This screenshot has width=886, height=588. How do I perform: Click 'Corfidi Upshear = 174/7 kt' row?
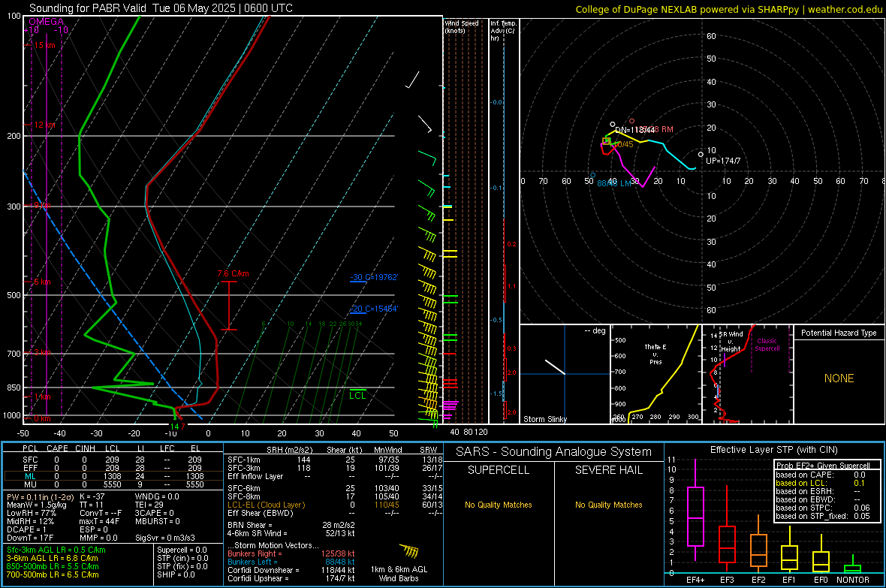(x=291, y=578)
